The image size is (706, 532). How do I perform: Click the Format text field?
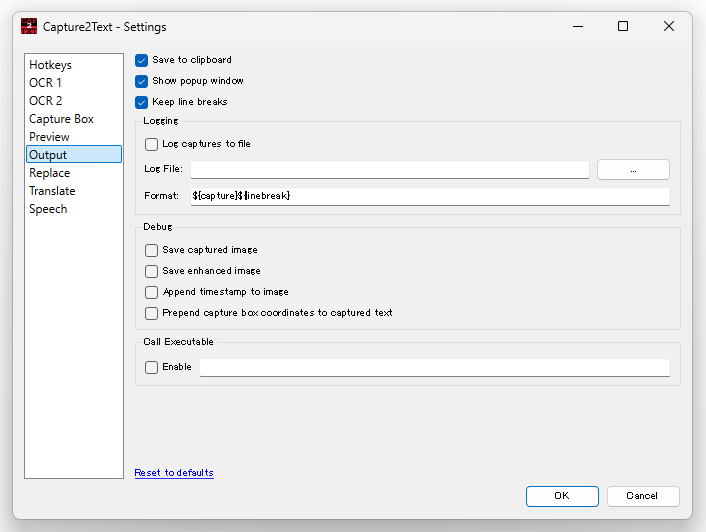tap(430, 196)
